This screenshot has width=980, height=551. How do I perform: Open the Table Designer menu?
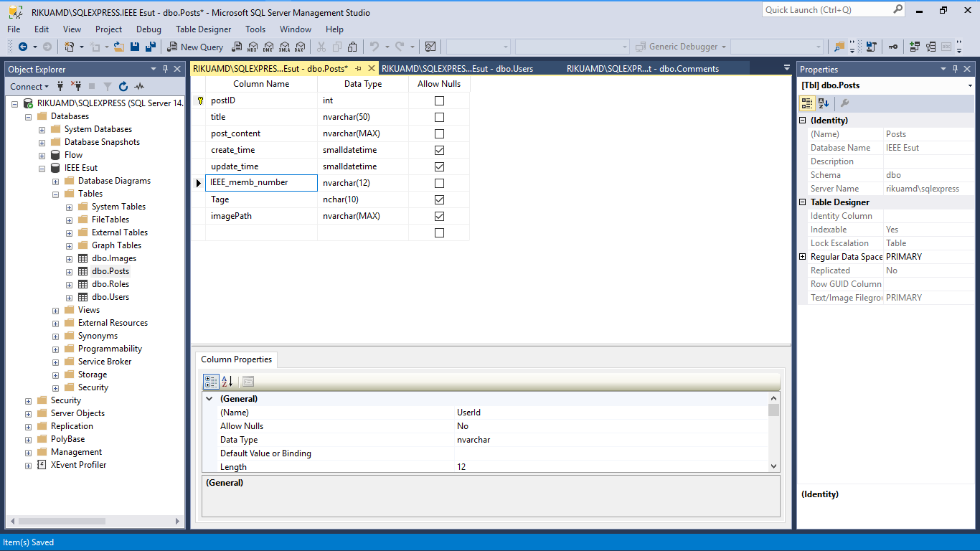click(x=204, y=29)
